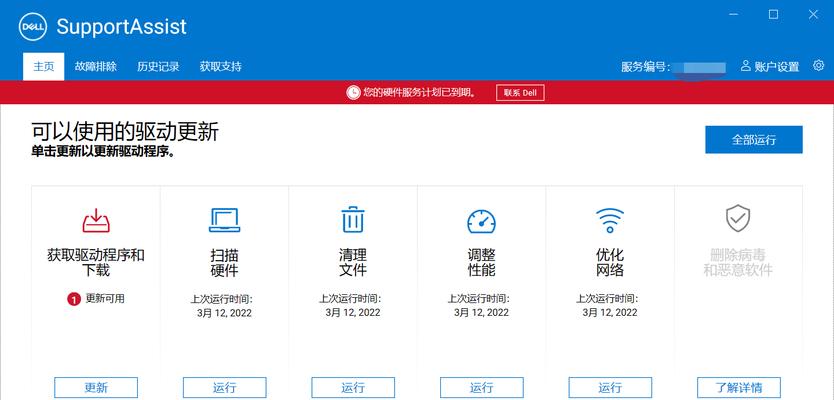This screenshot has height=400, width=834.
Task: Click the 您的硬件服务计划已到期 message
Action: point(419,93)
